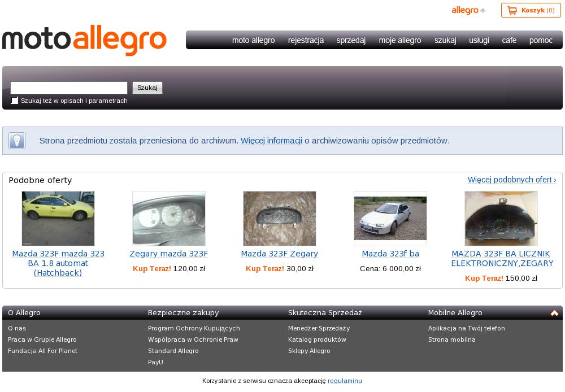
Task: Open Katalog produktów footer link
Action: pos(317,340)
